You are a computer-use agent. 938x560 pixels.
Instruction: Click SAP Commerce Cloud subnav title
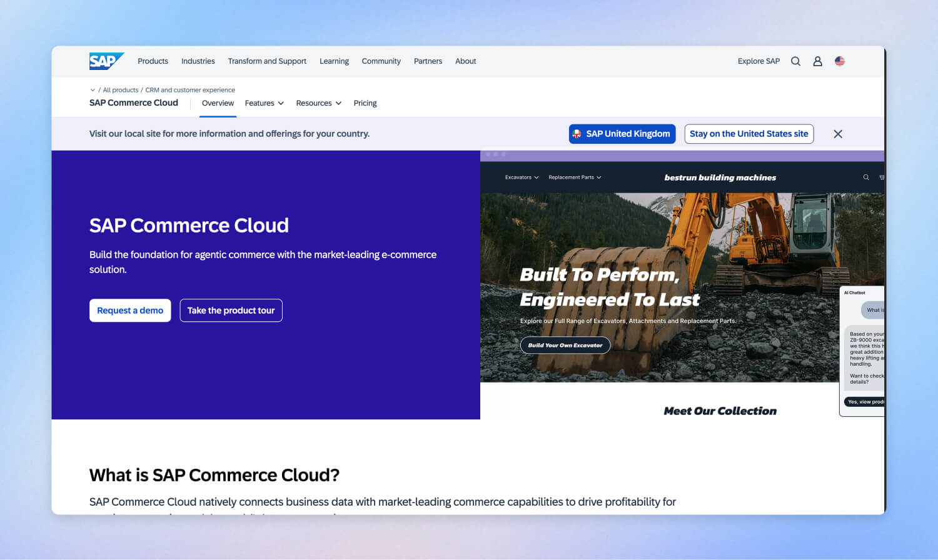(x=134, y=102)
